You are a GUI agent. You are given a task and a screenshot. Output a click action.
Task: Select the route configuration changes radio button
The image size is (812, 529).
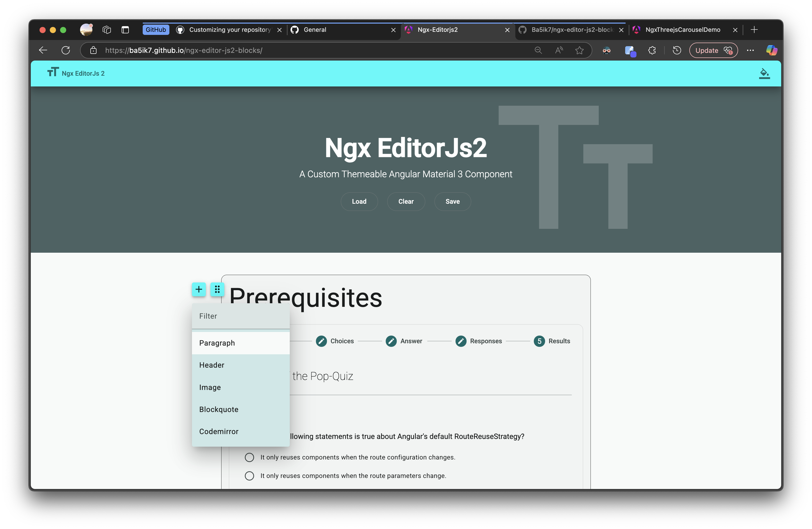(249, 457)
